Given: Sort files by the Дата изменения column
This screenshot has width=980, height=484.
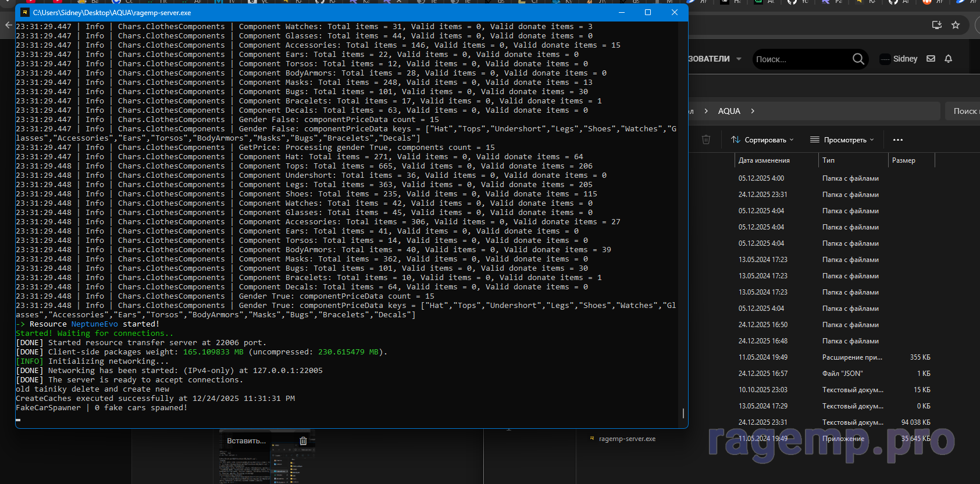Looking at the screenshot, I should tap(764, 160).
